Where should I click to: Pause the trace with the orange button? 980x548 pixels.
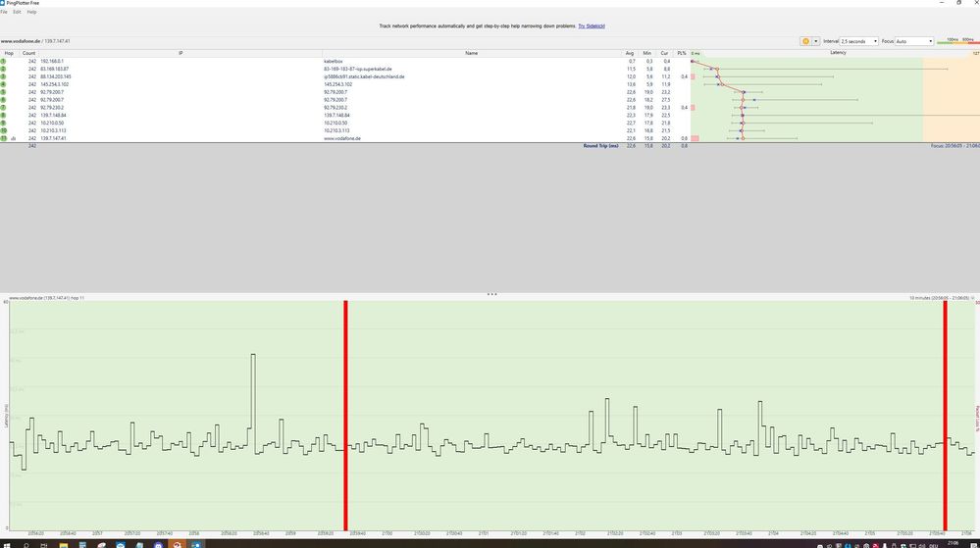805,41
